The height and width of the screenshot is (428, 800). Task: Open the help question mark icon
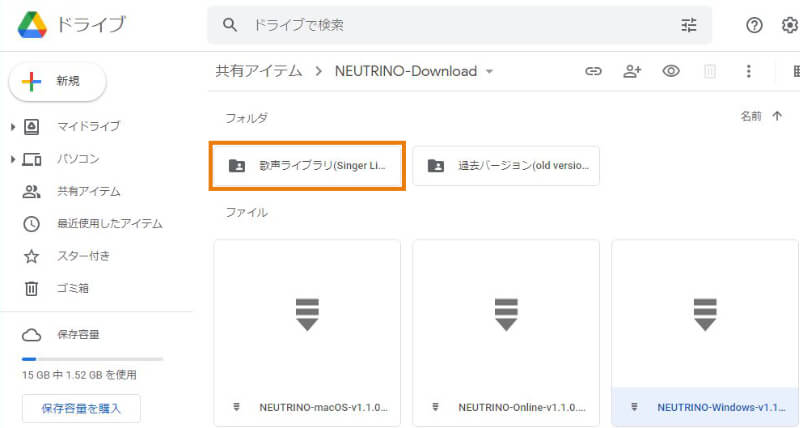point(754,24)
